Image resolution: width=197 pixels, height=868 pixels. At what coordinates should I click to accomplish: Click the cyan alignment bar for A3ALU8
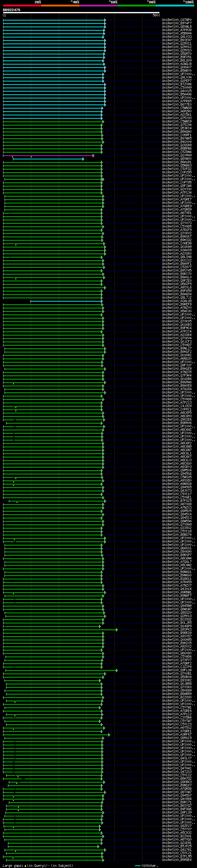tap(66, 301)
